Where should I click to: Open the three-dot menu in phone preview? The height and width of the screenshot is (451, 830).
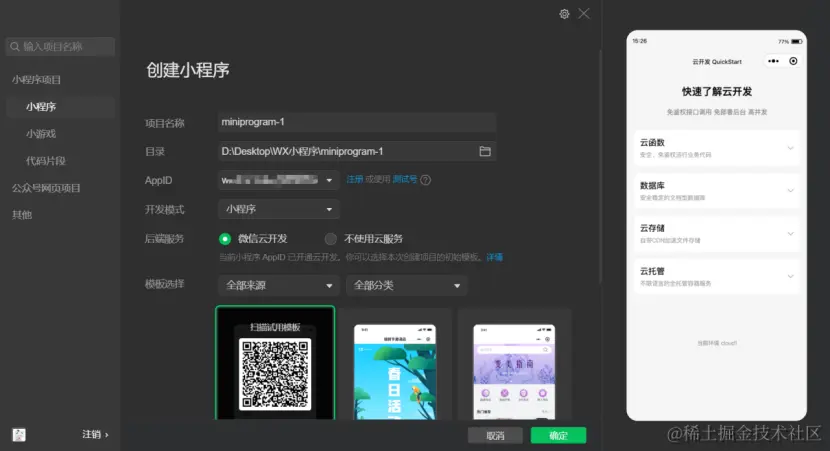point(773,61)
